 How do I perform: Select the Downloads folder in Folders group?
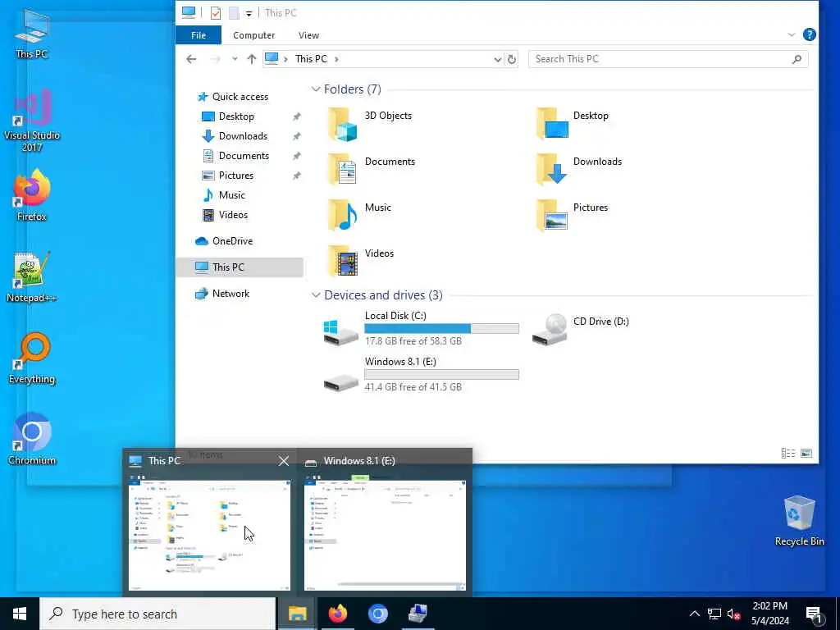578,169
